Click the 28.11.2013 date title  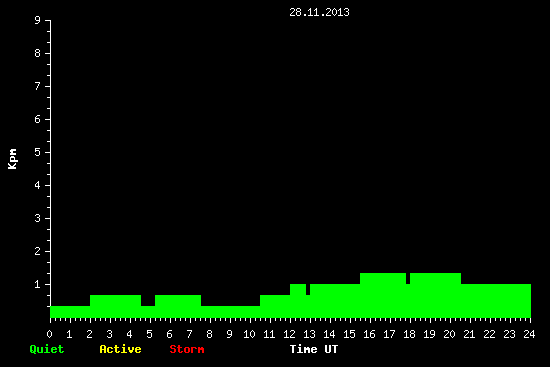[319, 12]
